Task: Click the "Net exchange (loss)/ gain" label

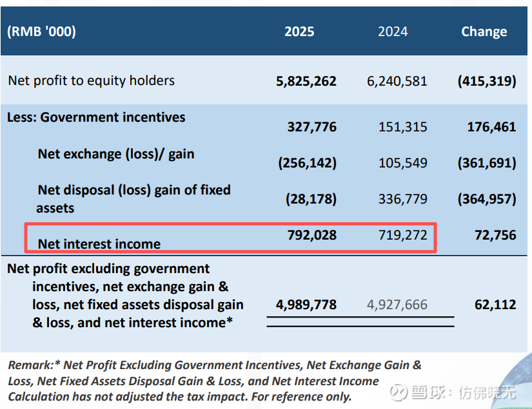Action: [116, 154]
